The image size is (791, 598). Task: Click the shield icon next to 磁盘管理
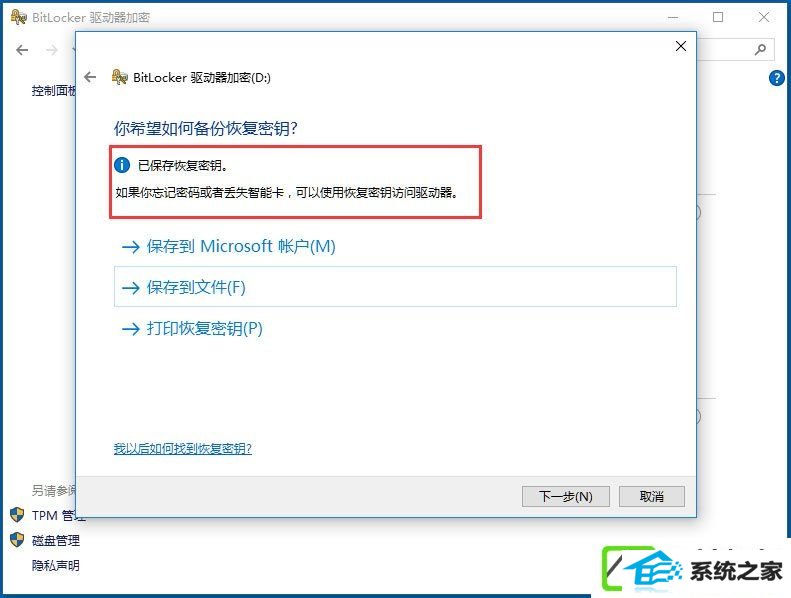[x=17, y=539]
